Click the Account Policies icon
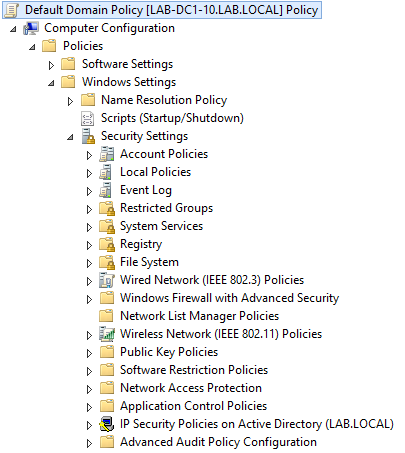Image resolution: width=405 pixels, height=453 pixels. pyautogui.click(x=107, y=154)
